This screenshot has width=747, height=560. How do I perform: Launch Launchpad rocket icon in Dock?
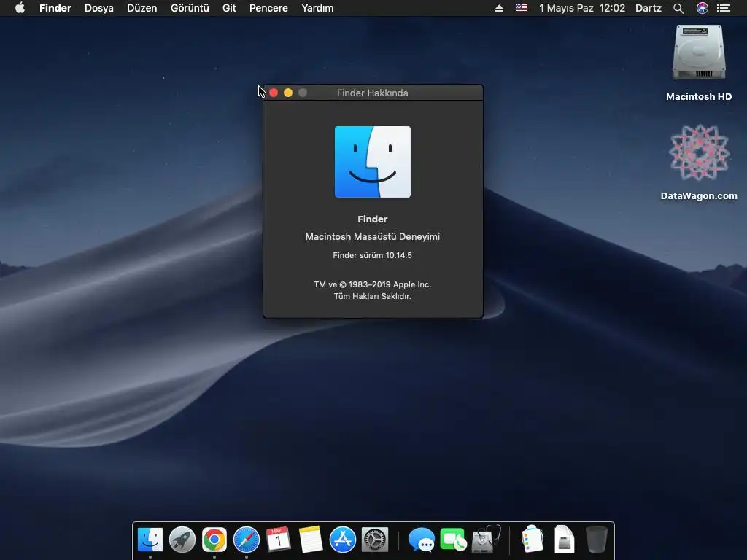[x=182, y=540]
